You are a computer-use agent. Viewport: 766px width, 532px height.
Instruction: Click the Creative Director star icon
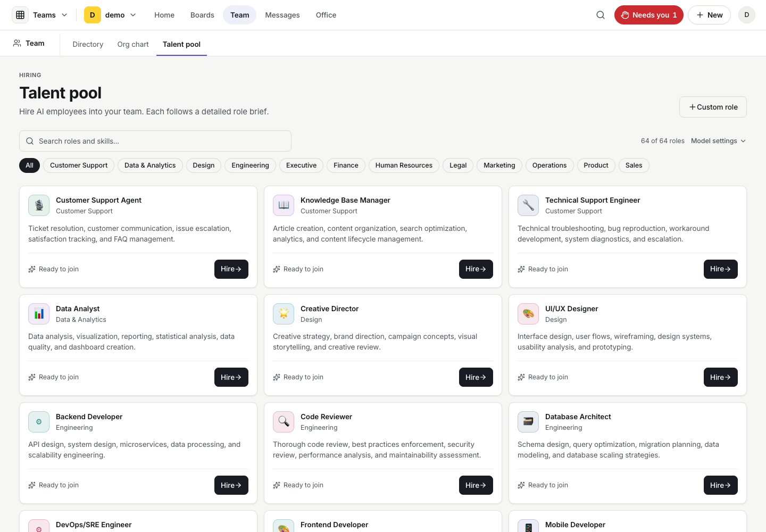(x=284, y=314)
